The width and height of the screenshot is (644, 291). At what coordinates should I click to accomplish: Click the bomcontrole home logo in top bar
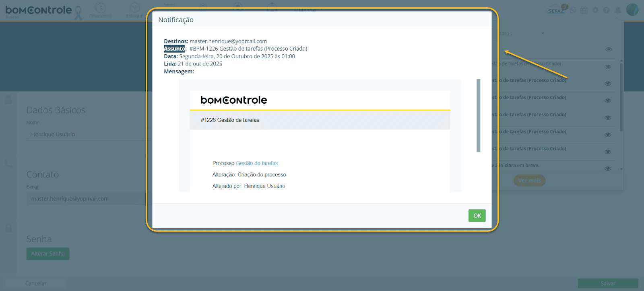pos(39,10)
